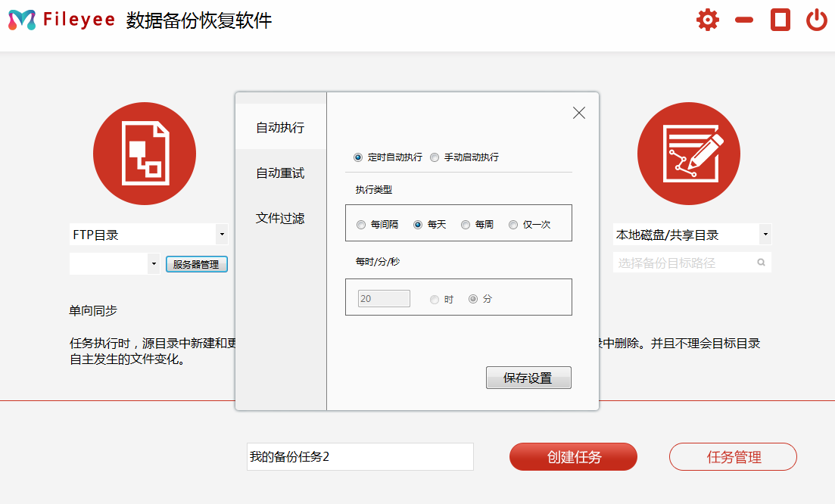The height and width of the screenshot is (504, 835).
Task: Switch to the 文件过滤 tab
Action: [x=280, y=219]
